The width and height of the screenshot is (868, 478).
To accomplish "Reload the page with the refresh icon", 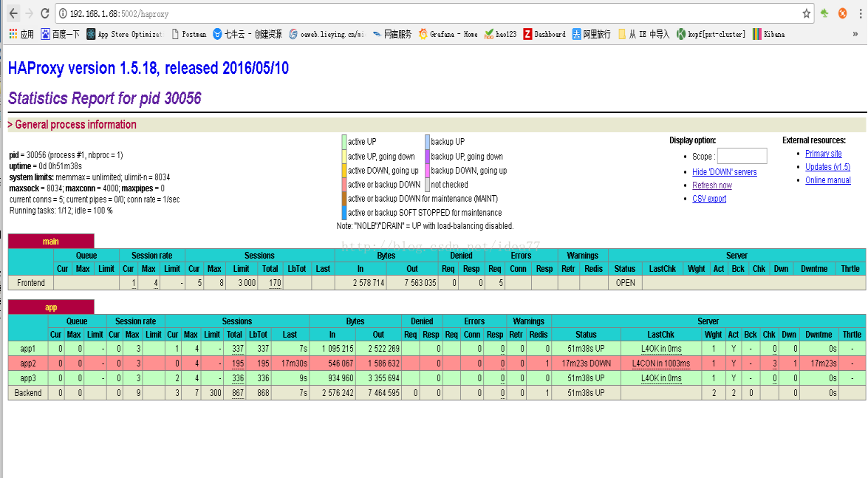I will [x=45, y=13].
